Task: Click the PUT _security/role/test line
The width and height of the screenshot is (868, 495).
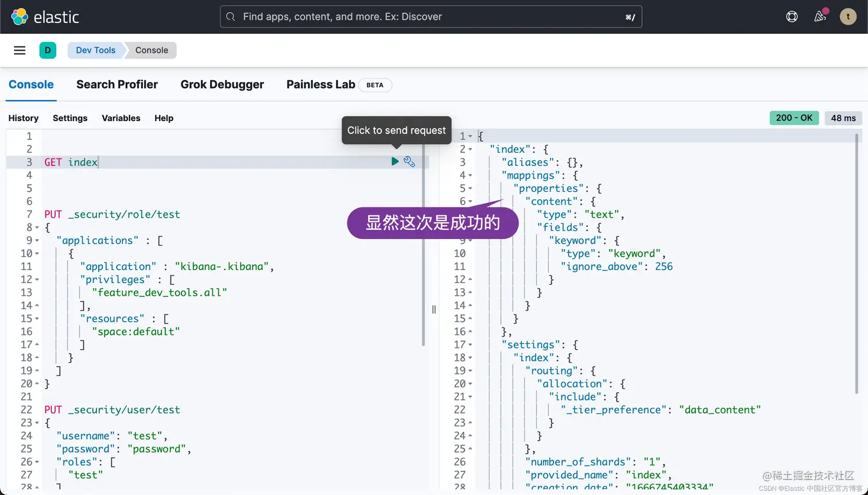Action: pyautogui.click(x=113, y=214)
